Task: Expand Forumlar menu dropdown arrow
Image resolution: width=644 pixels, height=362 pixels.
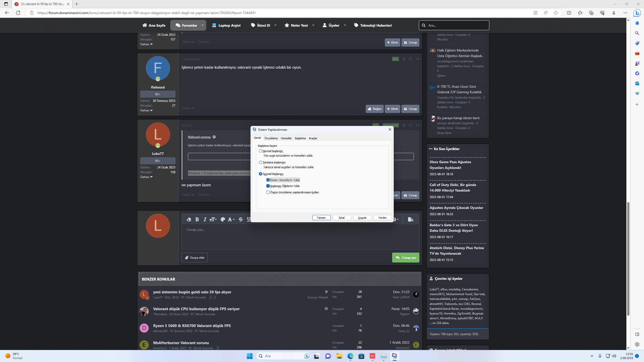Action: [x=203, y=25]
